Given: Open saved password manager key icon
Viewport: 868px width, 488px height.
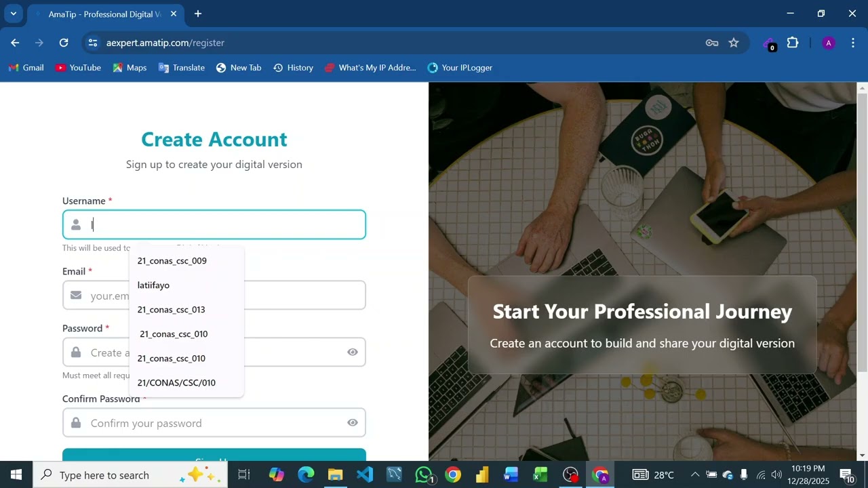Looking at the screenshot, I should click(712, 43).
